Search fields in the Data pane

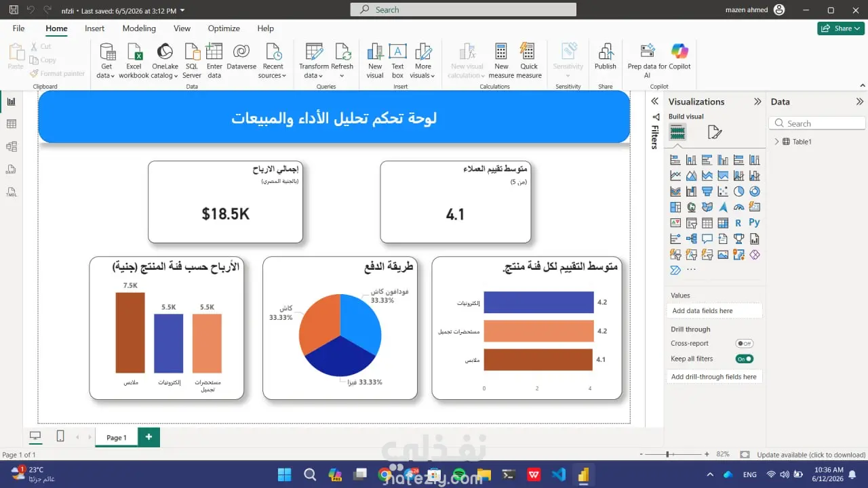click(x=817, y=123)
